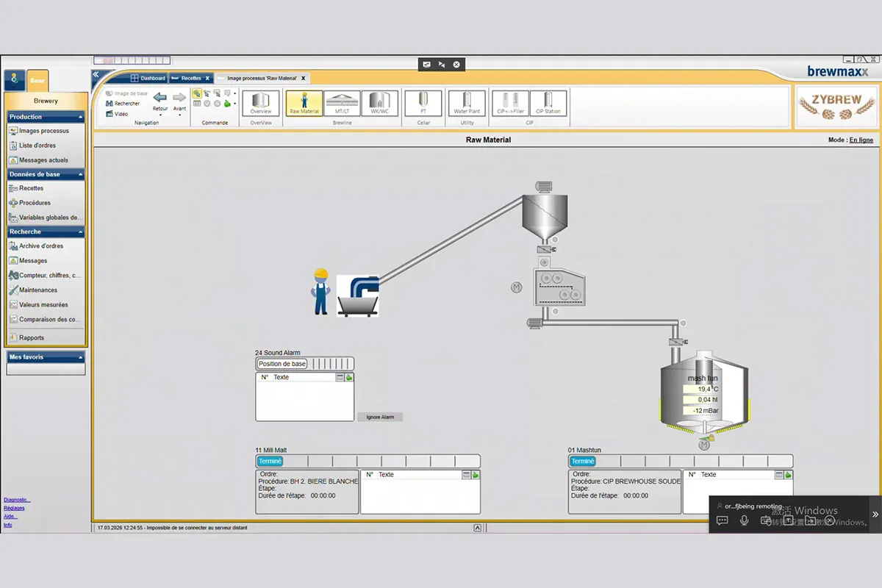Open the Water Plant utility view

pos(467,103)
